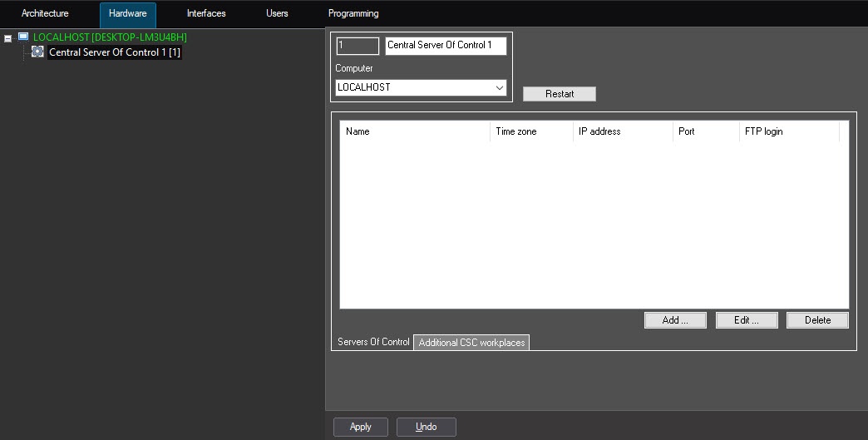Collapse the LOCALHOST tree node
This screenshot has height=440, width=868.
point(8,38)
